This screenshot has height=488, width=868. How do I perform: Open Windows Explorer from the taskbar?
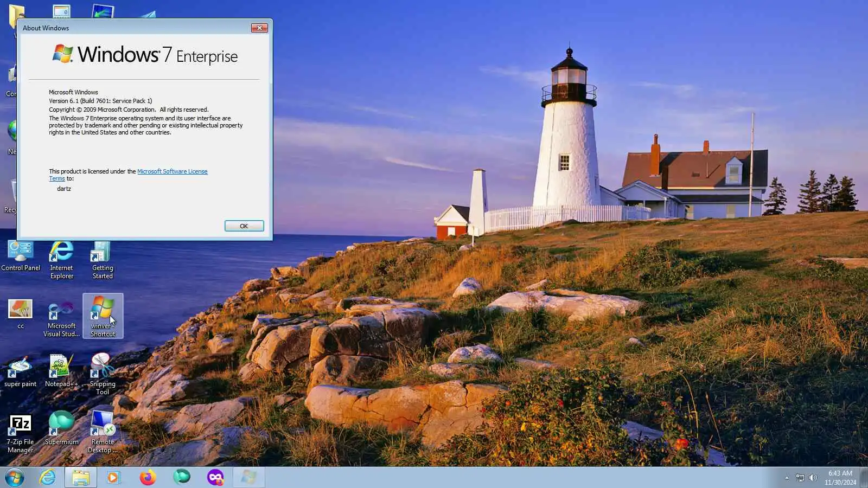(81, 478)
